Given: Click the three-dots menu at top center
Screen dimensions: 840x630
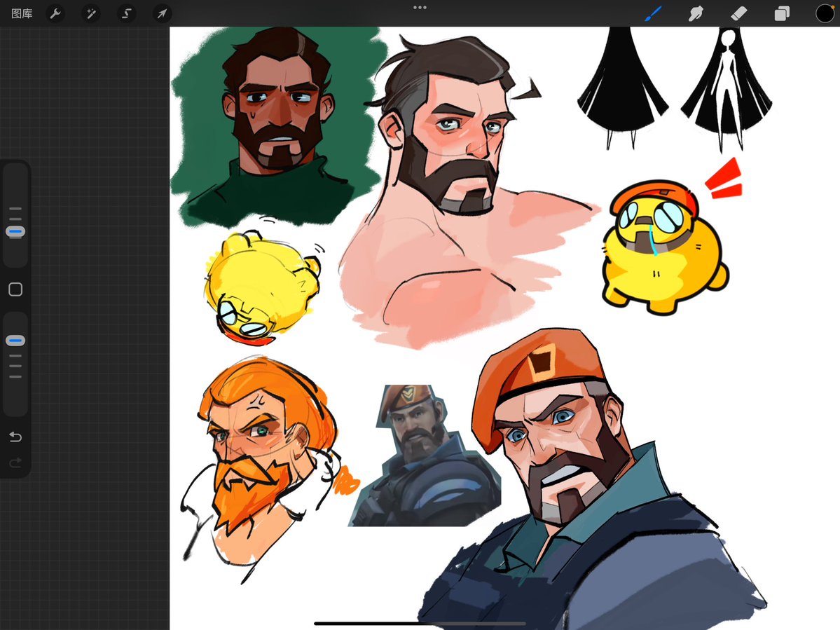Looking at the screenshot, I should pos(420,8).
